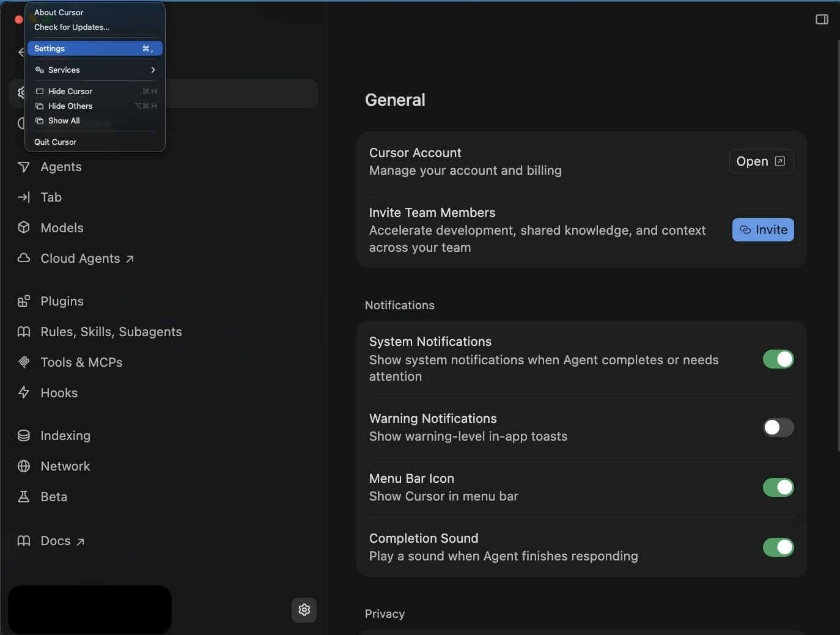Click the black account box in sidebar
This screenshot has height=635, width=840.
(90, 610)
